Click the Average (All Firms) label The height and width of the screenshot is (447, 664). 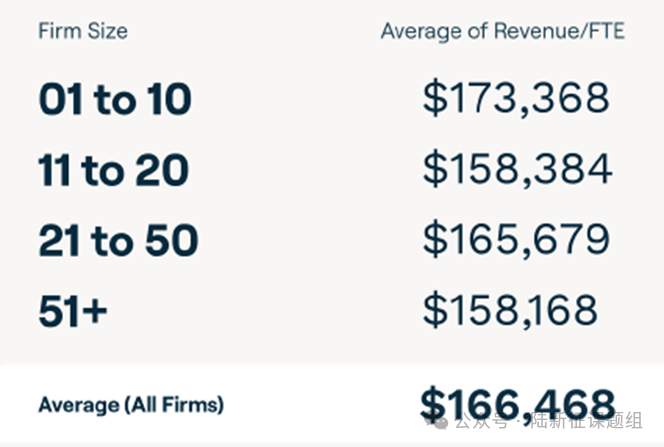point(130,405)
